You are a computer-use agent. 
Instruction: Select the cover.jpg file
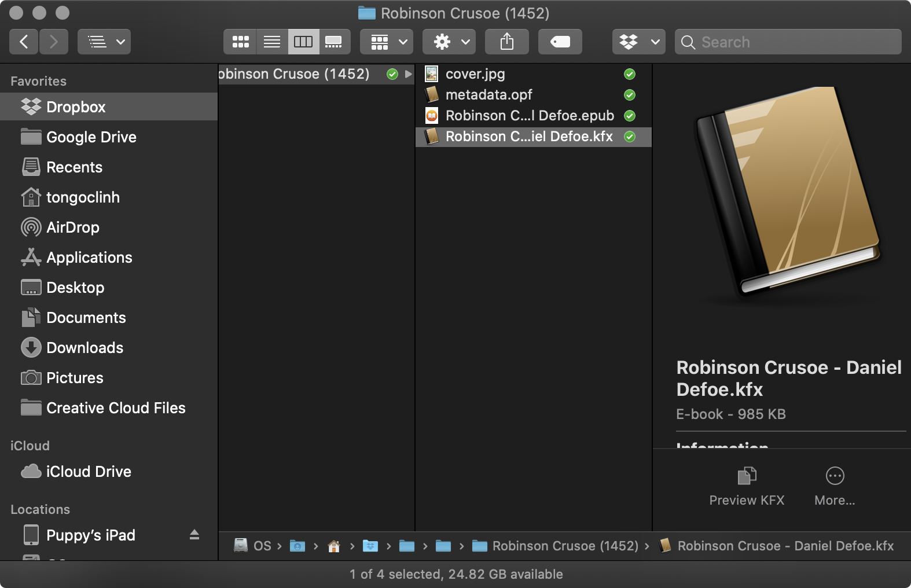point(475,74)
